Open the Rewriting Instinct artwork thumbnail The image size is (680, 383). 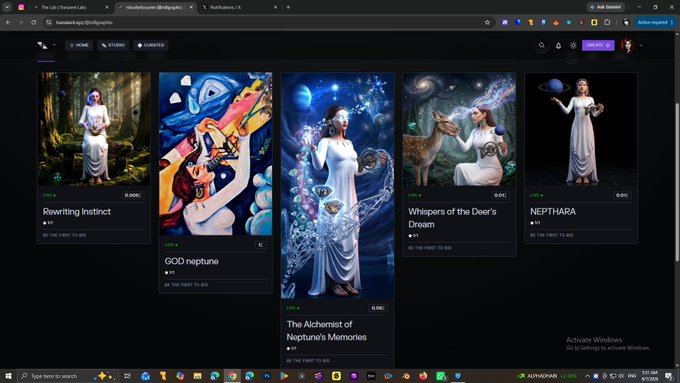pos(94,129)
